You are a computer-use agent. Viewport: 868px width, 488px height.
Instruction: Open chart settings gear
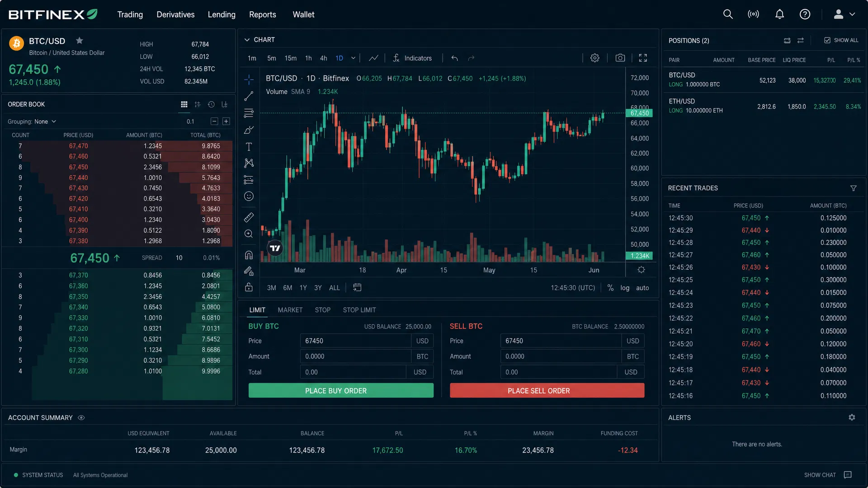tap(595, 58)
